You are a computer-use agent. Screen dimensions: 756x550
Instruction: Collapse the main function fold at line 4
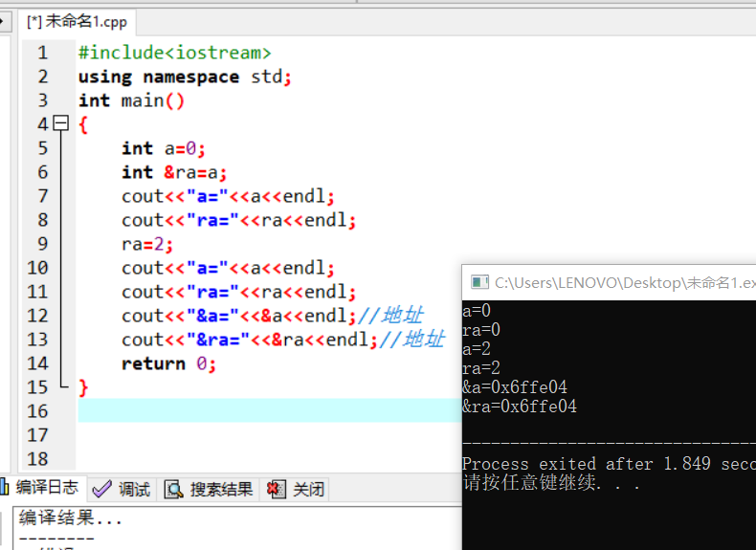click(60, 123)
